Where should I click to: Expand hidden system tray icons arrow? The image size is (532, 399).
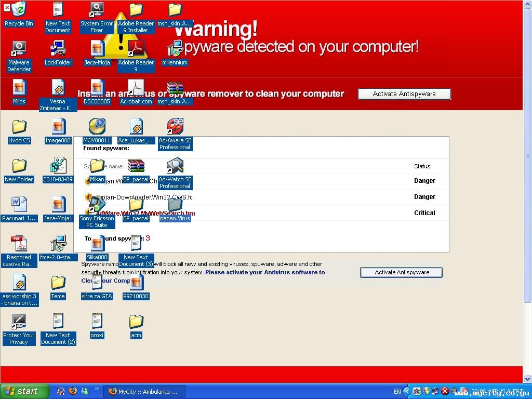coord(407,392)
